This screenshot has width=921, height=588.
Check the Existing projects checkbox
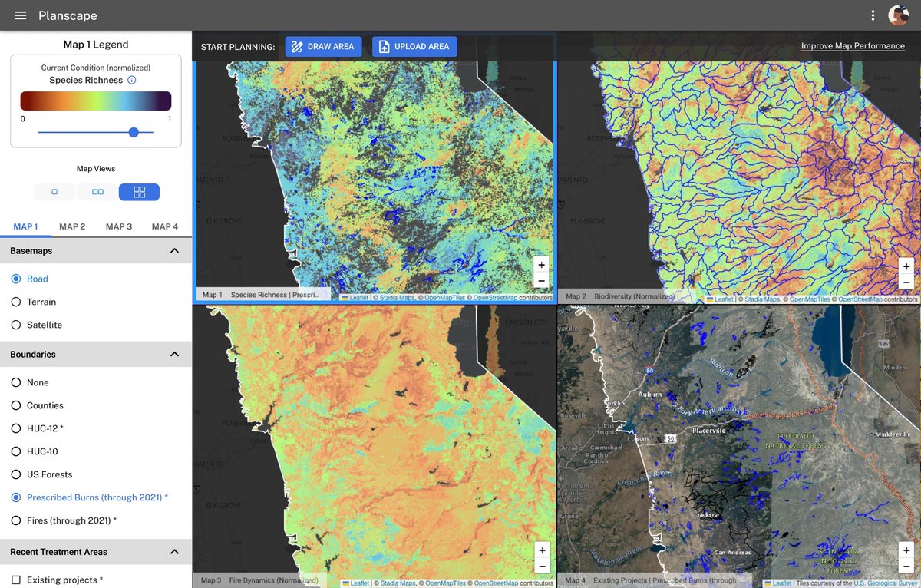coord(15,580)
